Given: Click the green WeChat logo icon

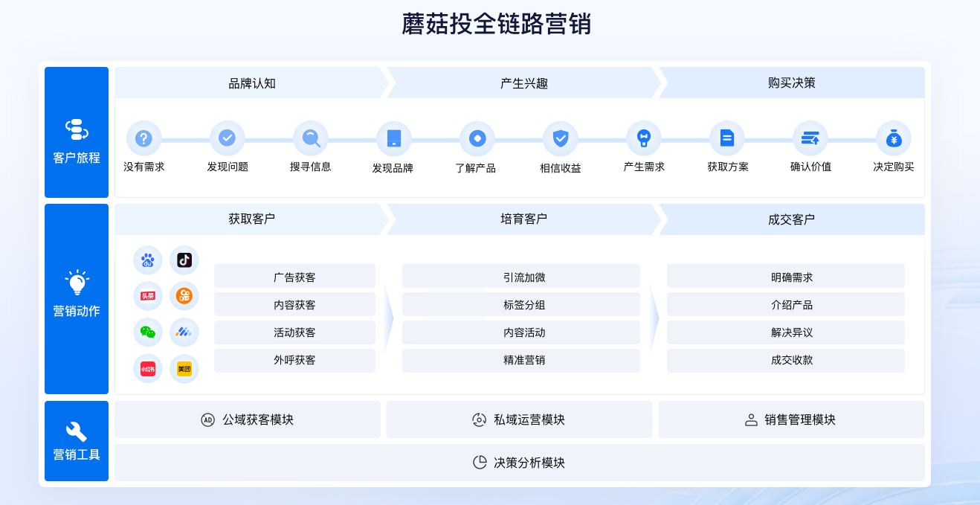Looking at the screenshot, I should point(148,332).
